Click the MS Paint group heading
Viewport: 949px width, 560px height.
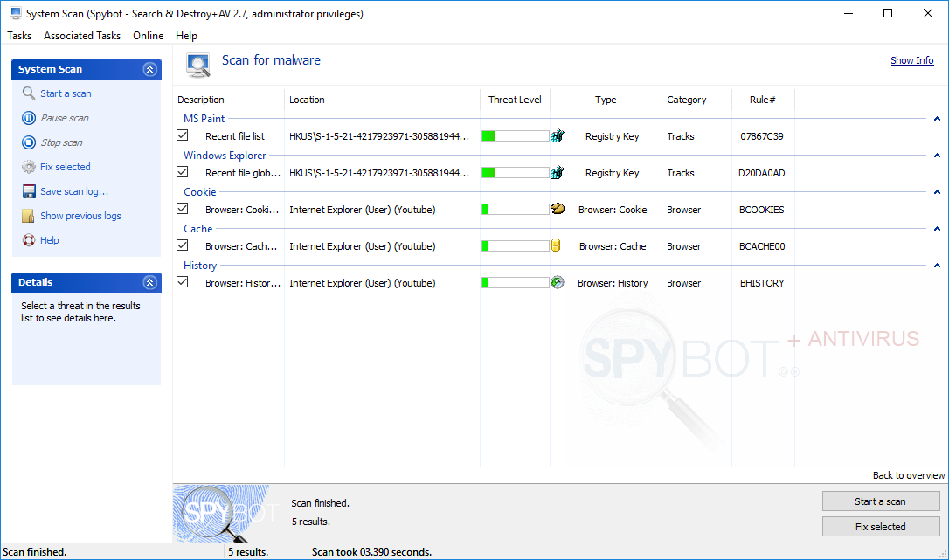click(204, 119)
